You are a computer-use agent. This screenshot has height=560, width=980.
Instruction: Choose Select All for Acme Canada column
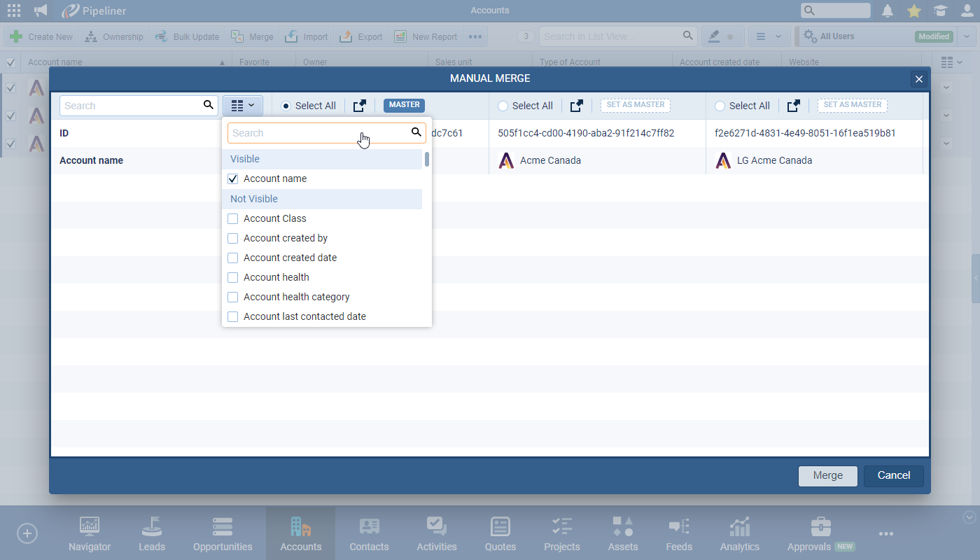click(503, 106)
